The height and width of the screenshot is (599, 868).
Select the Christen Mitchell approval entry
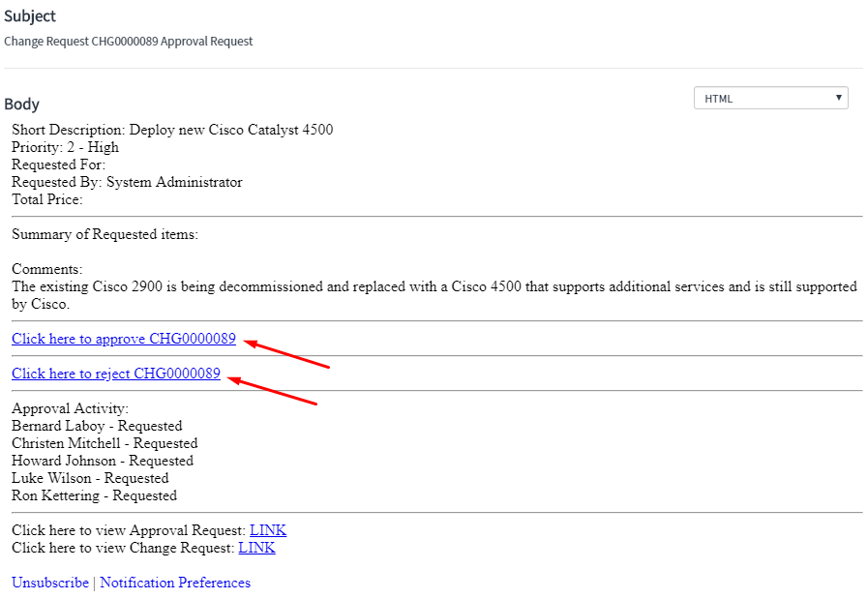(x=105, y=443)
